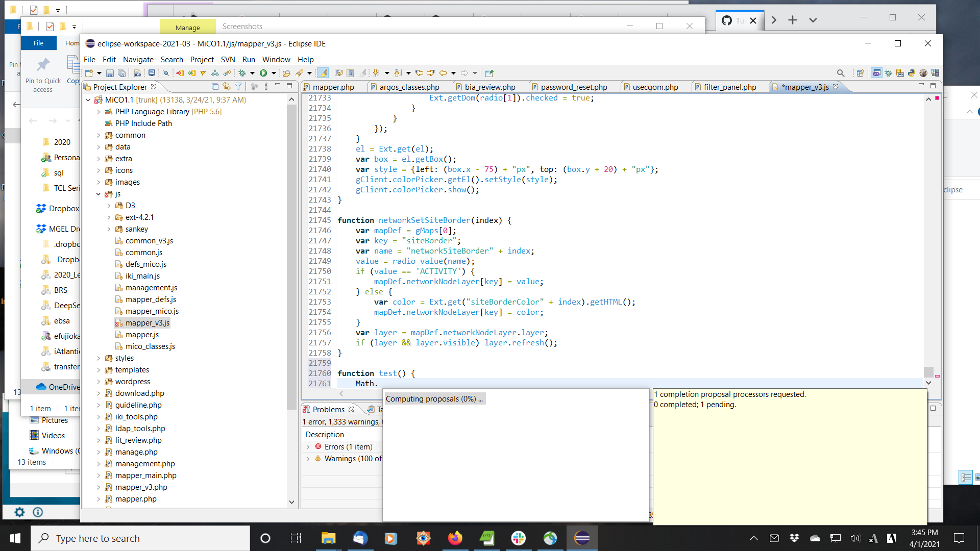Click the Save toolbar icon
Screen dimensions: 980x551
coord(110,73)
